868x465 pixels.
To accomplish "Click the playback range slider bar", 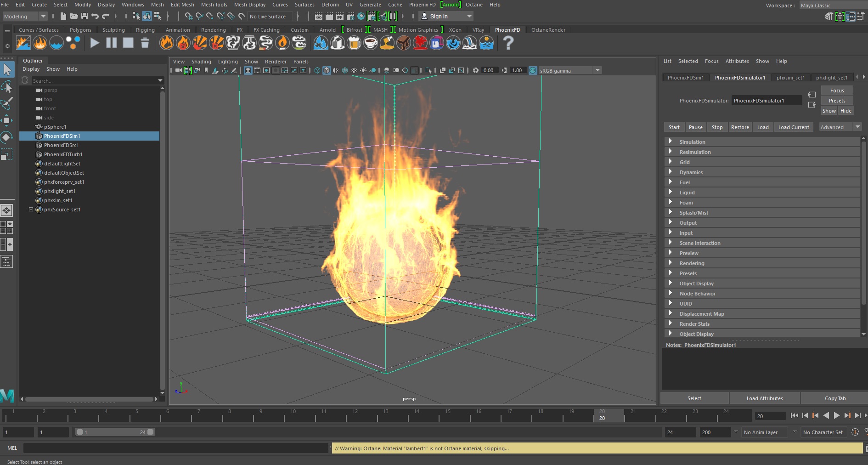I will coord(115,432).
